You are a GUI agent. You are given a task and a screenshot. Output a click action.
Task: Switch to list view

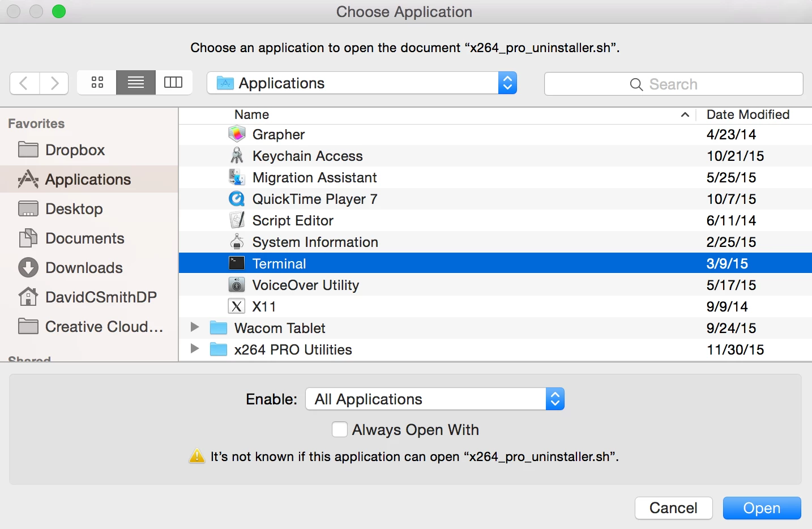pyautogui.click(x=136, y=83)
